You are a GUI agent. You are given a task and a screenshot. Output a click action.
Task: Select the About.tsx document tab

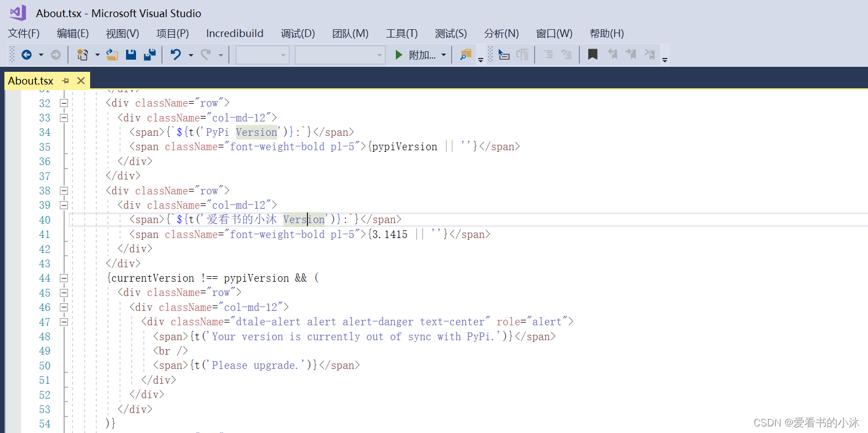click(x=31, y=81)
